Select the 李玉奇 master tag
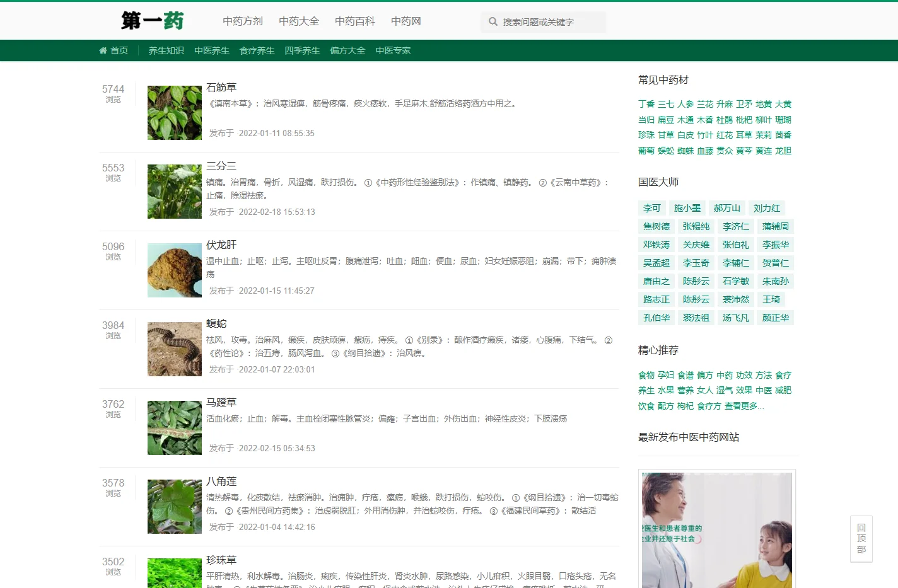Screen dimensions: 898x588 coord(696,263)
